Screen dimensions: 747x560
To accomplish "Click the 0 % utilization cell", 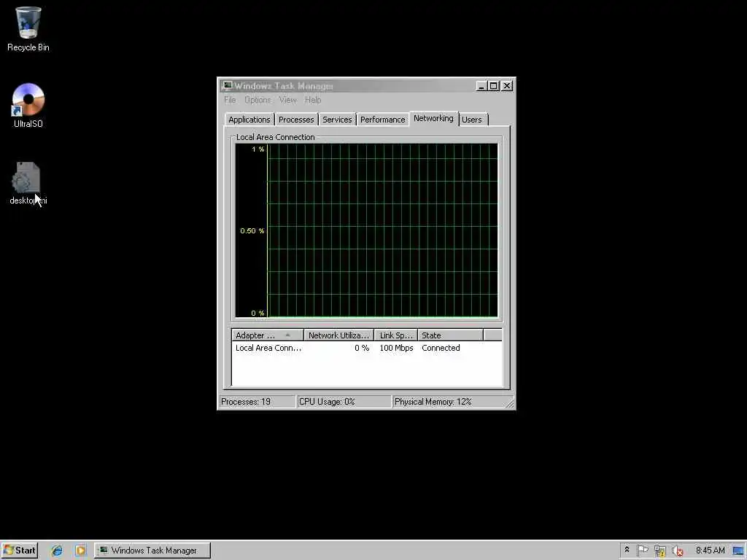I will [x=362, y=348].
